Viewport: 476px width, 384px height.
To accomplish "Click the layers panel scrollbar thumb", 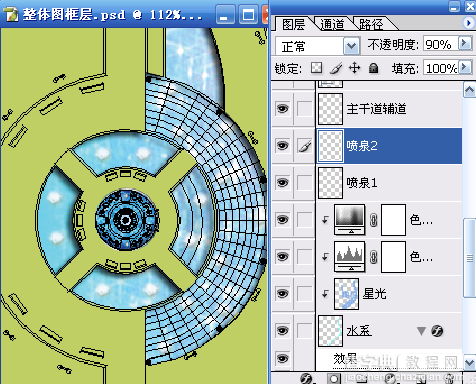I will pos(469,258).
